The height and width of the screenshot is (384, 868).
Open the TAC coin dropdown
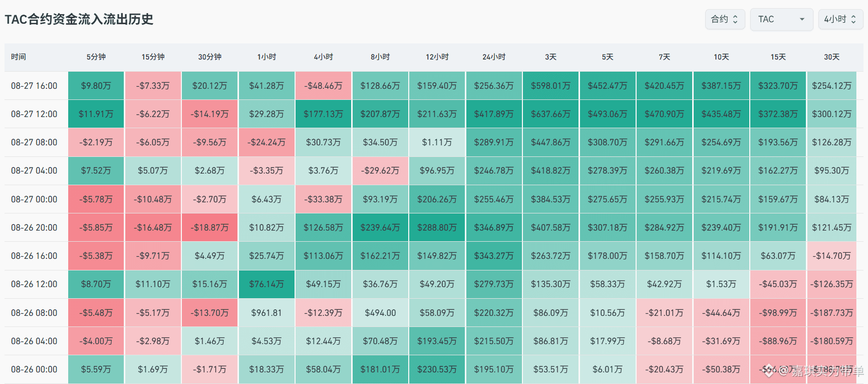click(781, 19)
